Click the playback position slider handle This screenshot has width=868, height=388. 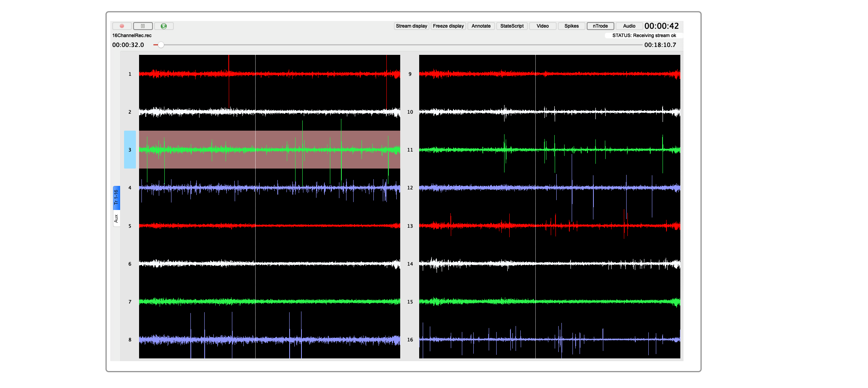[161, 45]
